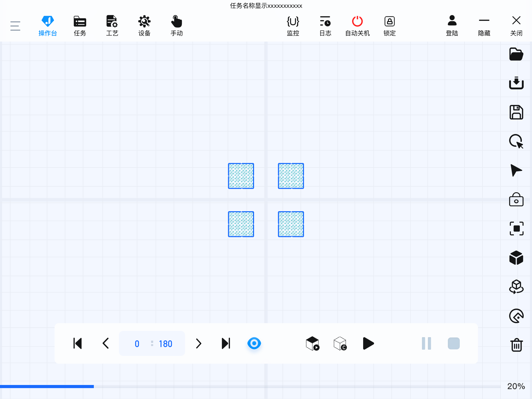Click the trash delete icon
The height and width of the screenshot is (399, 532).
516,345
